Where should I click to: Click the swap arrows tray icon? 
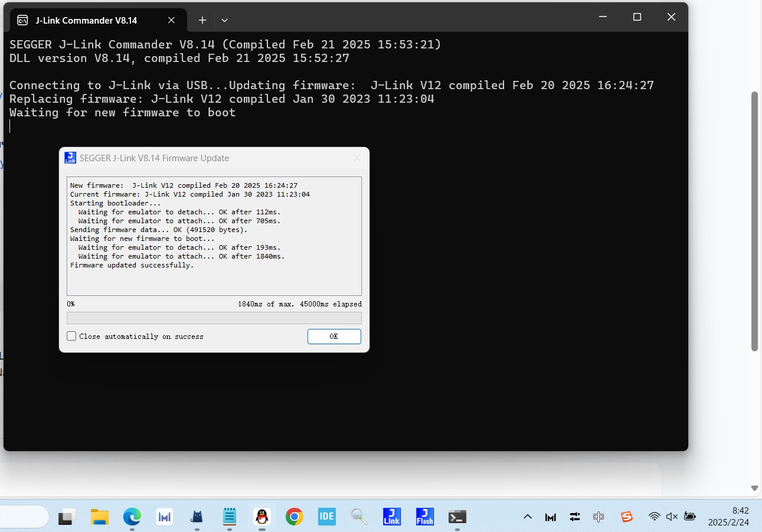575,517
